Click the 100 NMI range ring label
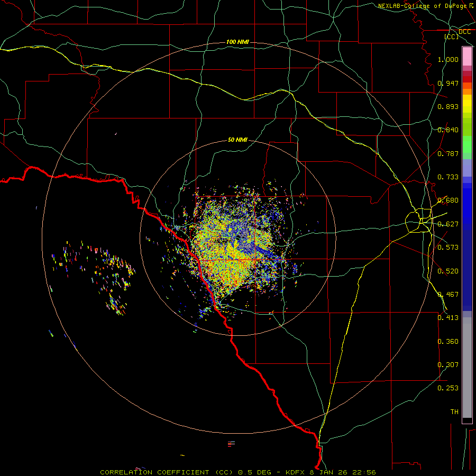 [237, 42]
